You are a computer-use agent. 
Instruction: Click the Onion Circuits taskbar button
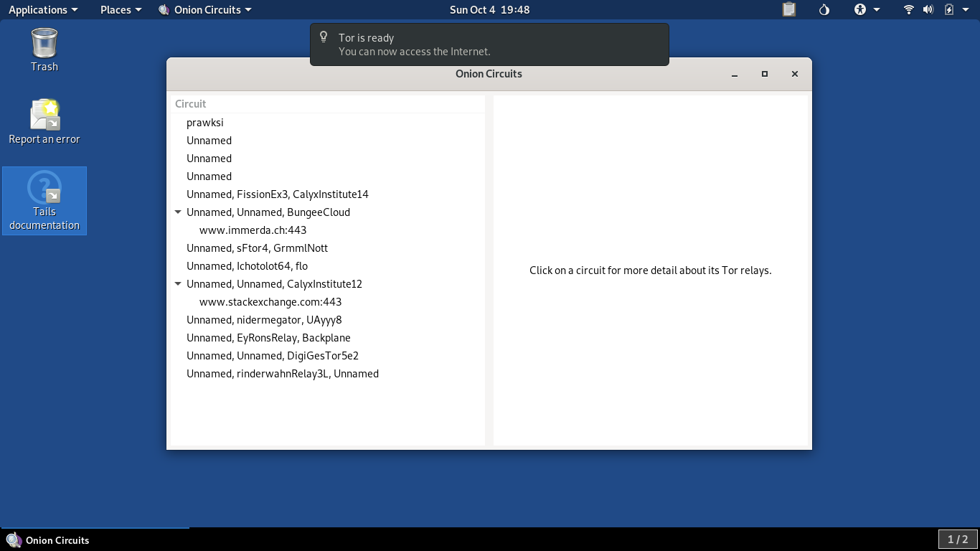click(95, 540)
